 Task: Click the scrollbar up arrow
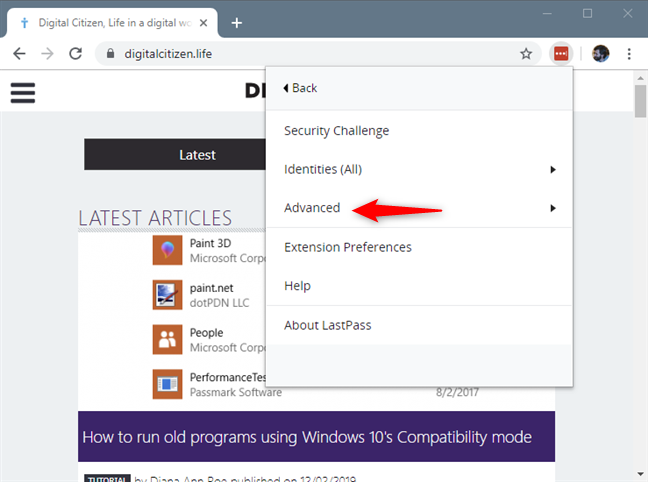[641, 78]
